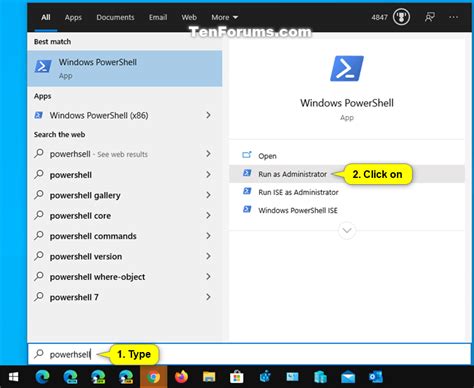Expand more actions with the down chevron circle

pyautogui.click(x=347, y=230)
